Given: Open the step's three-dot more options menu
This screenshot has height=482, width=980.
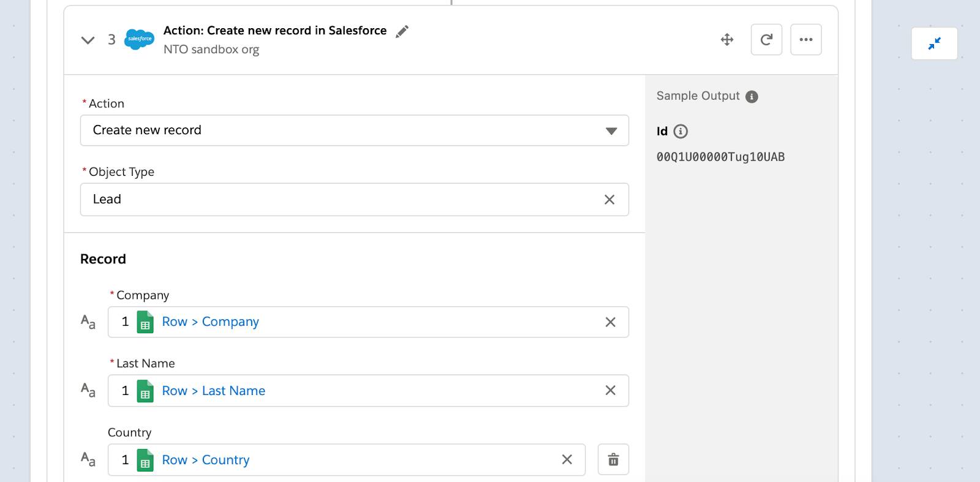Looking at the screenshot, I should [806, 40].
